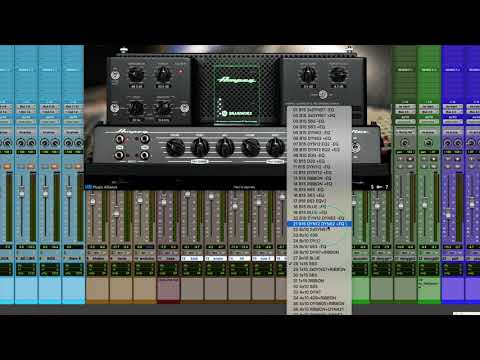
Task: Click the fifth front-panel amp knob from left
Action: coord(275,148)
